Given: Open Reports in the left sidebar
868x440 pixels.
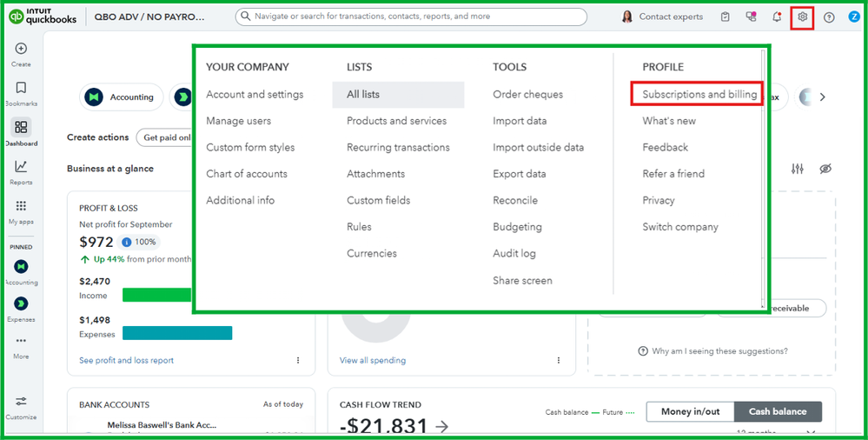Looking at the screenshot, I should point(21,167).
